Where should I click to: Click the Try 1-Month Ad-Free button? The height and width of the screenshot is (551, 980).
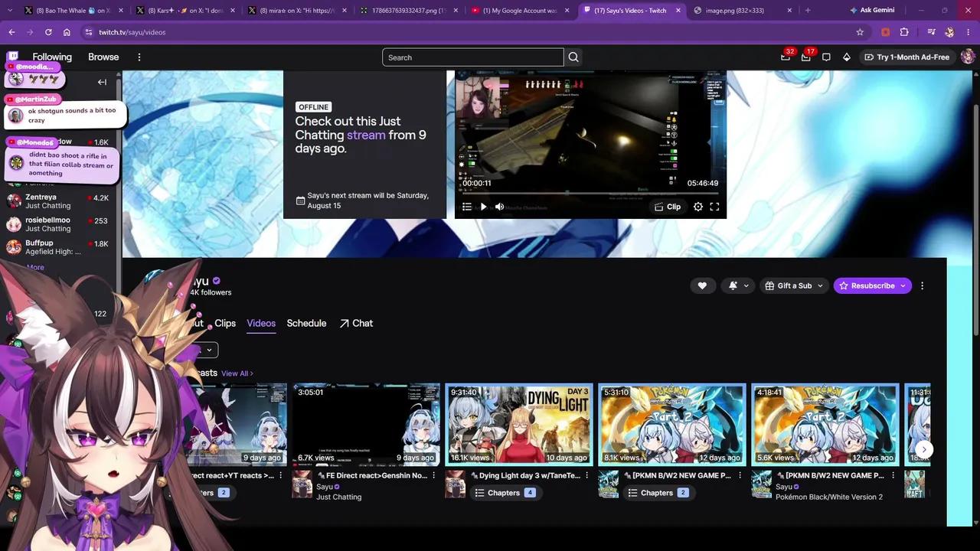point(906,57)
